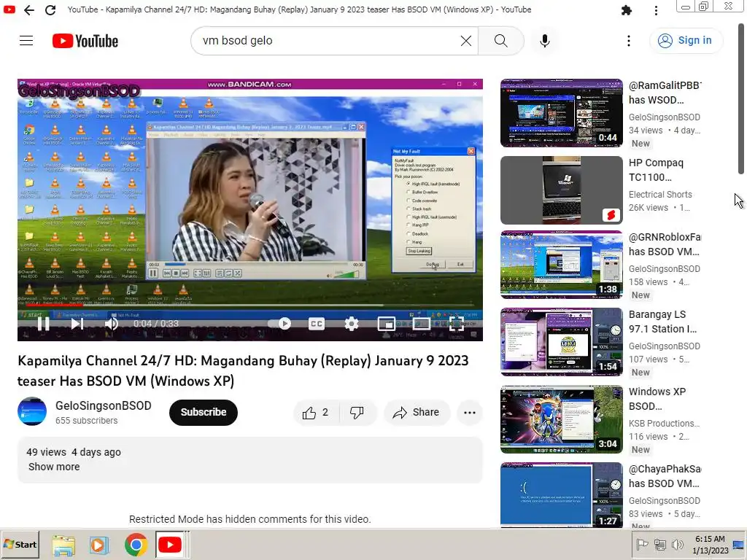Image resolution: width=747 pixels, height=560 pixels.
Task: Switch to miniplayer mode
Action: click(x=387, y=324)
